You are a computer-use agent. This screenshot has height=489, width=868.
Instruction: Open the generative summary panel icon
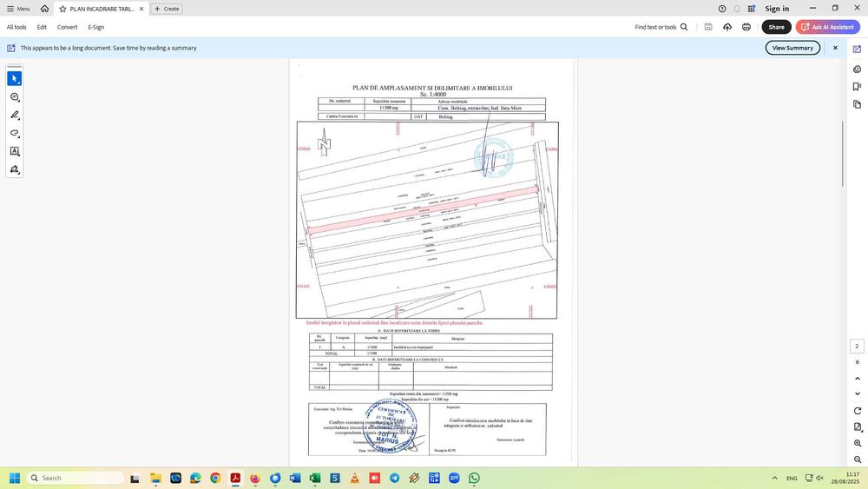[857, 69]
